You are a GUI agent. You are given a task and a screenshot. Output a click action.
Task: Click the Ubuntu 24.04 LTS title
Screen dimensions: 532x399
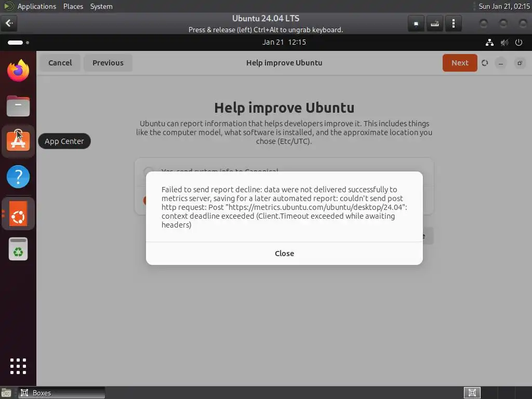point(265,18)
